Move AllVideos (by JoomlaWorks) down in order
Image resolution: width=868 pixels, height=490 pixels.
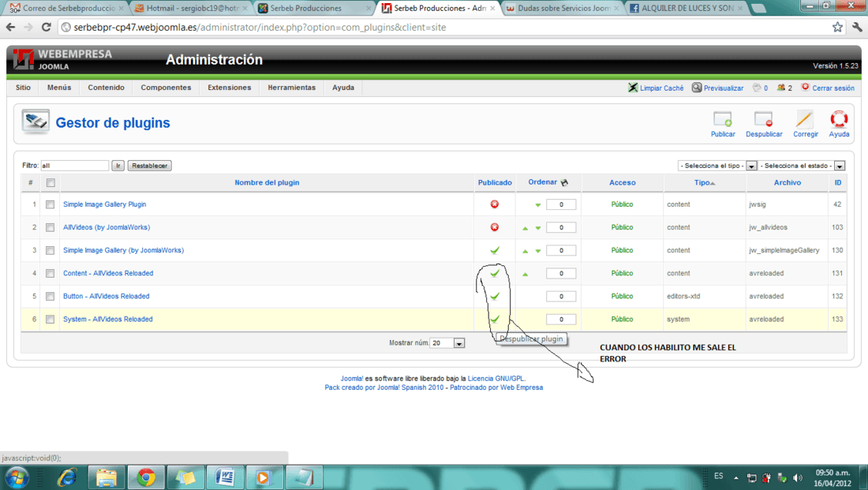(537, 227)
